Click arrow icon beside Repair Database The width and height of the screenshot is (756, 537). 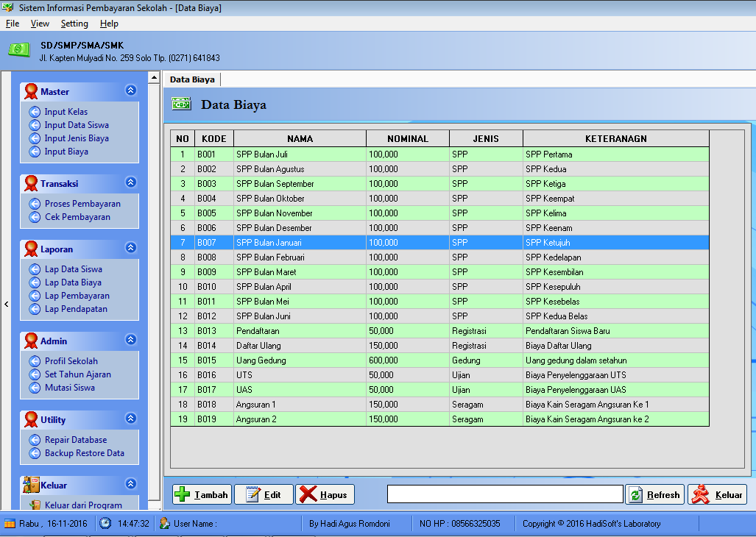tap(35, 440)
